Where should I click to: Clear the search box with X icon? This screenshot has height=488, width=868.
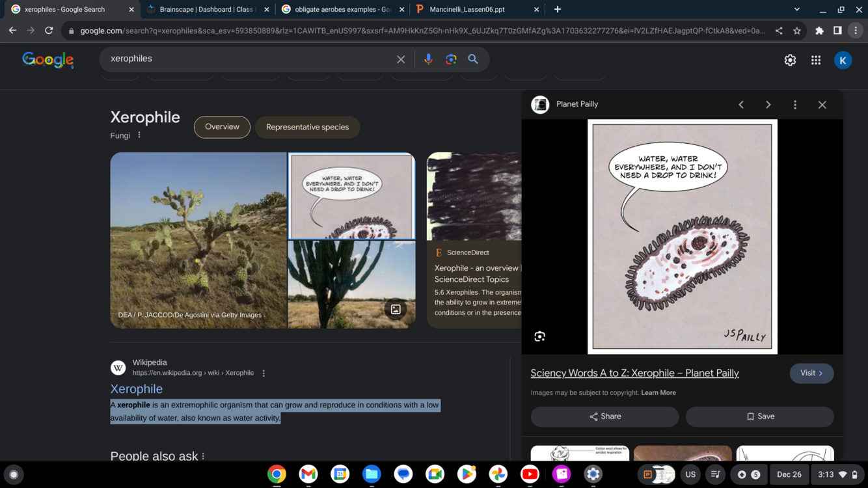[401, 59]
